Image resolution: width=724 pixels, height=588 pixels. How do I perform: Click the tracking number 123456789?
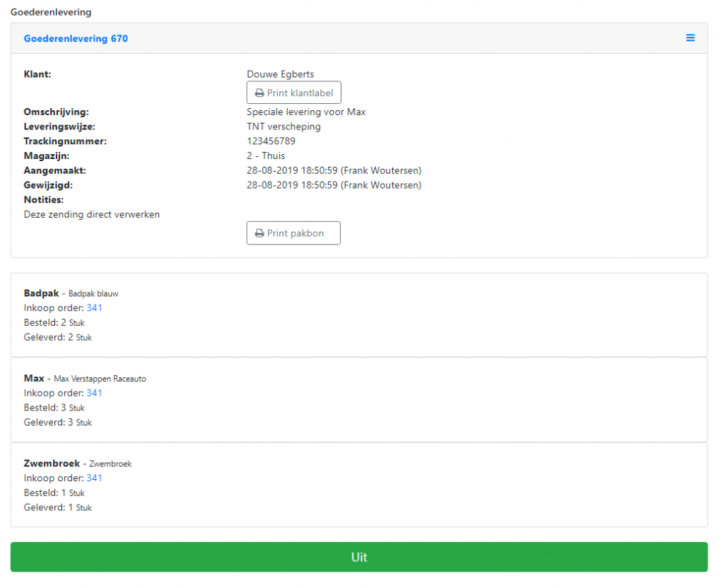[271, 141]
